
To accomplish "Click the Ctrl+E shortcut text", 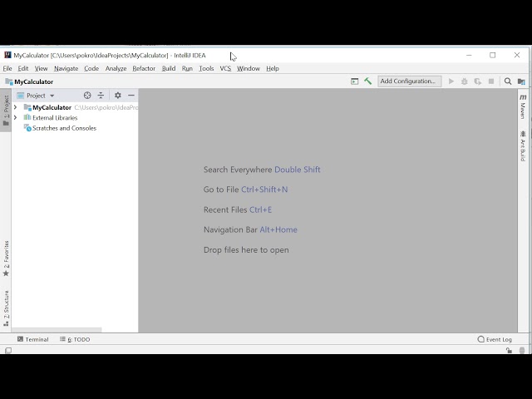I will [x=260, y=209].
